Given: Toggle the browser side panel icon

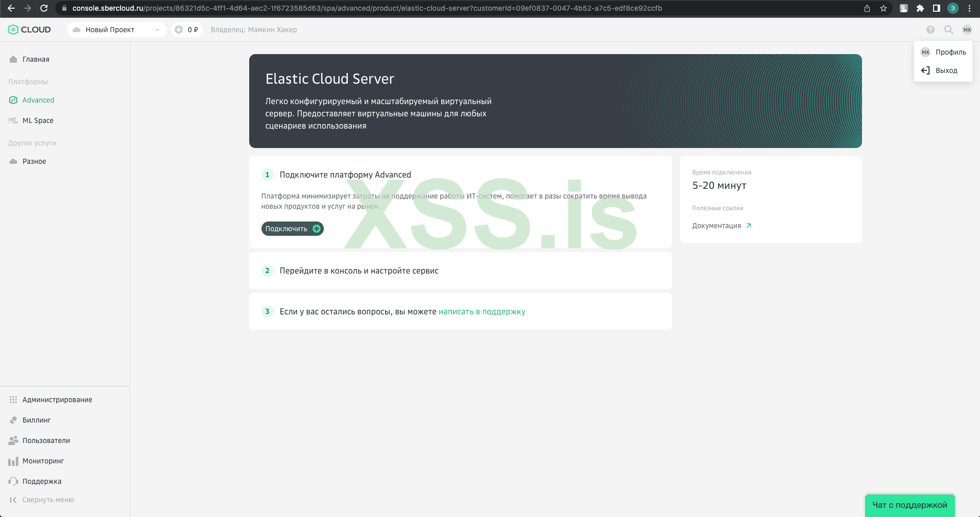Looking at the screenshot, I should [x=937, y=8].
